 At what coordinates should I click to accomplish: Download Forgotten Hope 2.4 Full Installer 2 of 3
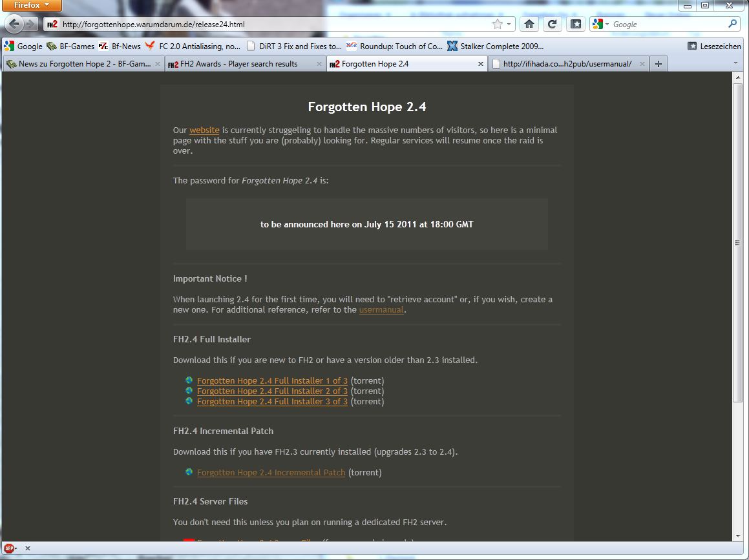click(x=272, y=391)
